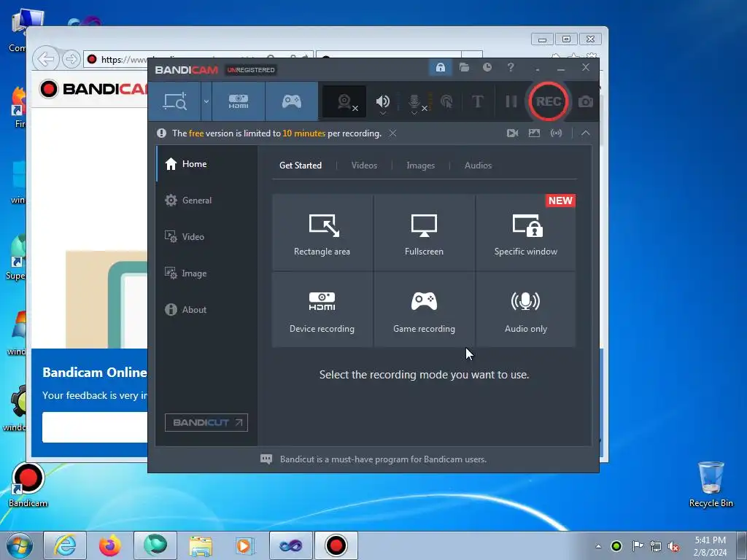This screenshot has width=747, height=560.
Task: Open the General settings section
Action: click(x=206, y=201)
